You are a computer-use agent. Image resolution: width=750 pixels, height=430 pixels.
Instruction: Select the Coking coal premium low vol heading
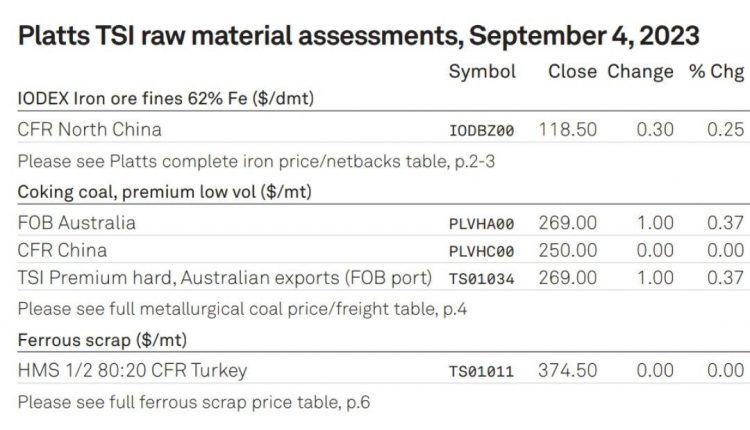165,192
